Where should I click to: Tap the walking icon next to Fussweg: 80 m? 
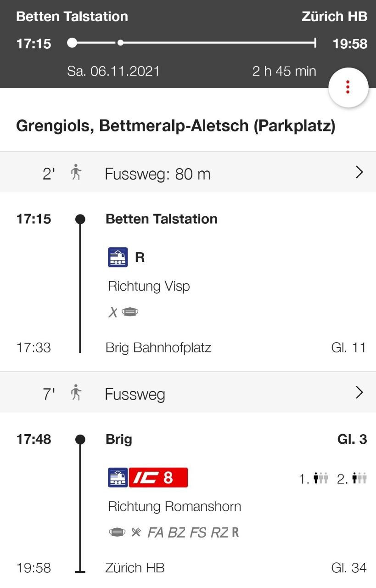pos(76,174)
